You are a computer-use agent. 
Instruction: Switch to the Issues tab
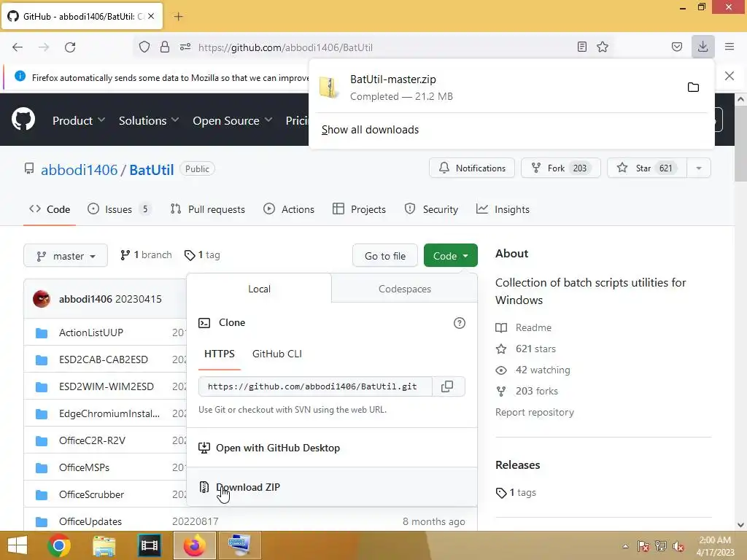tap(119, 209)
